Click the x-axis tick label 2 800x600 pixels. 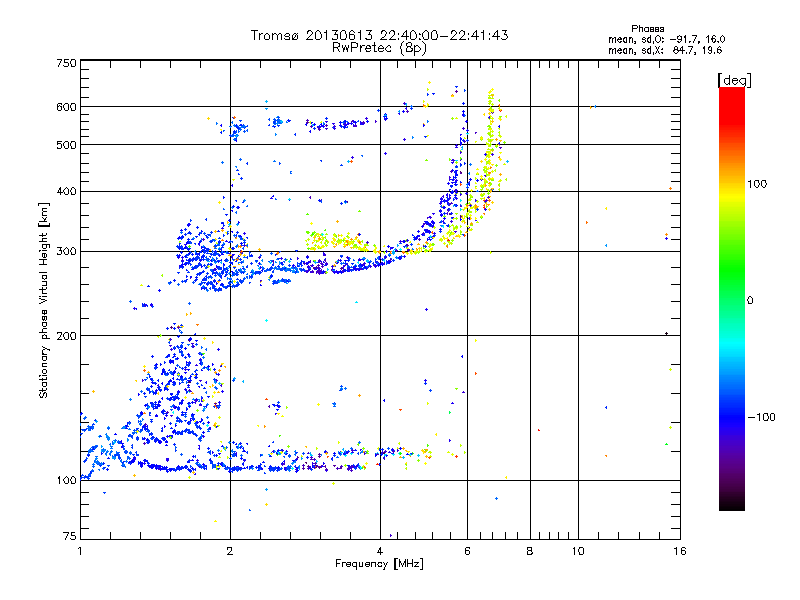click(230, 551)
